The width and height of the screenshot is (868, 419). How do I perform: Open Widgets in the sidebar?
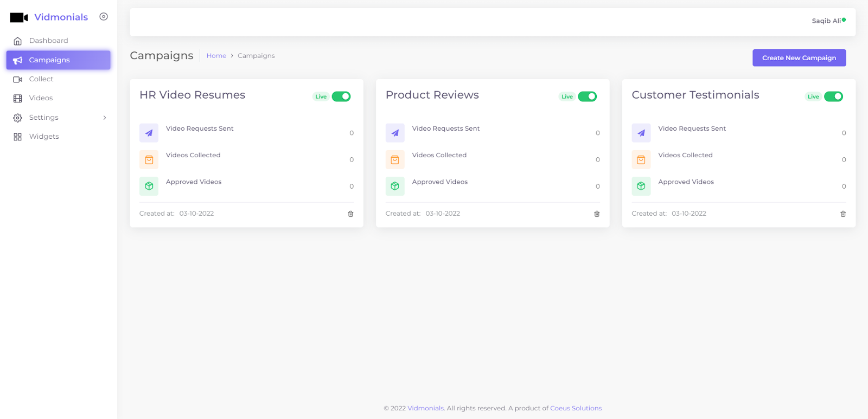tap(44, 137)
